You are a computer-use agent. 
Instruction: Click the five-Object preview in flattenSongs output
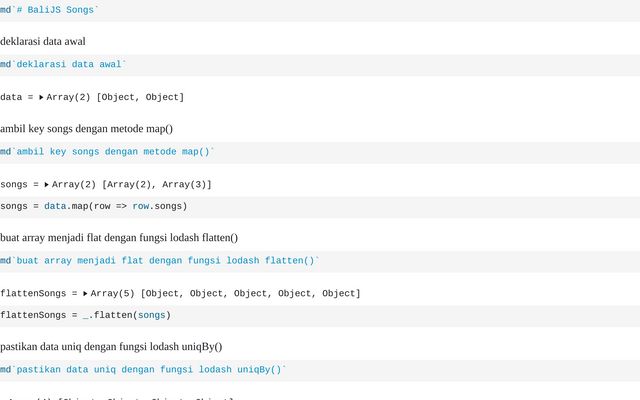pyautogui.click(x=250, y=294)
